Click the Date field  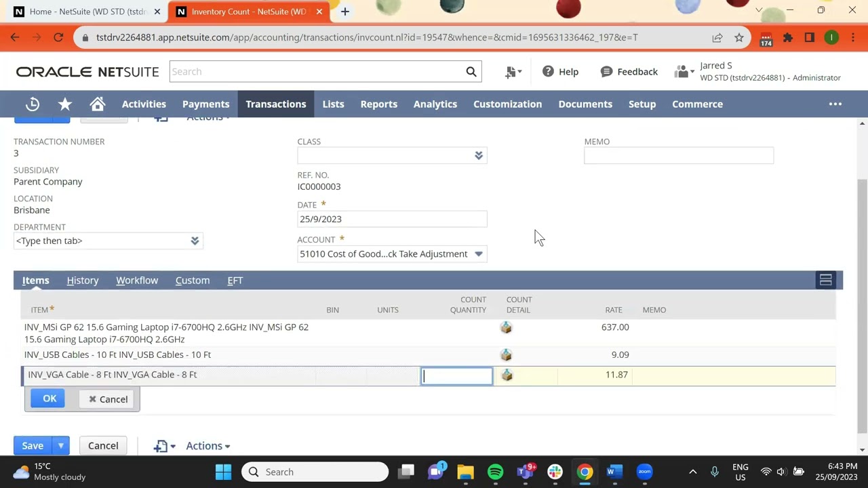(392, 219)
